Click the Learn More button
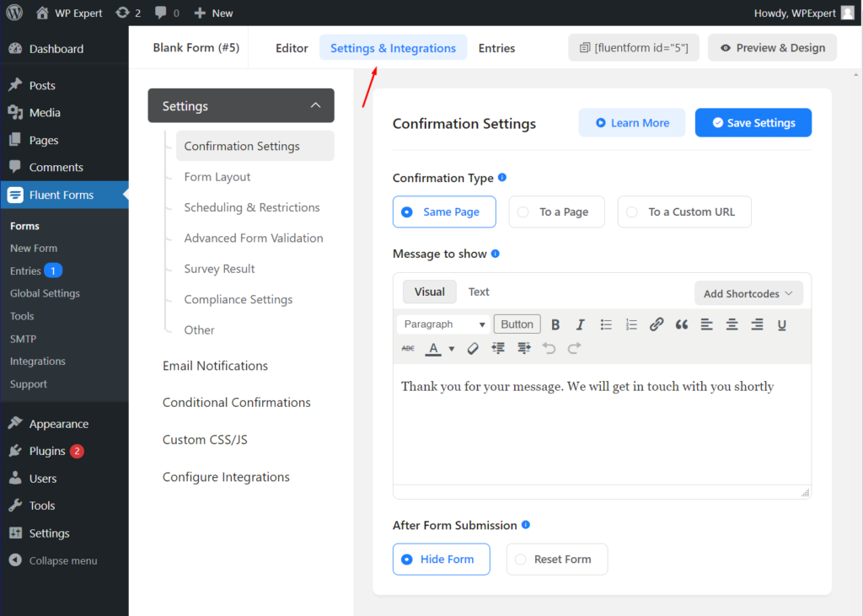 (x=632, y=123)
